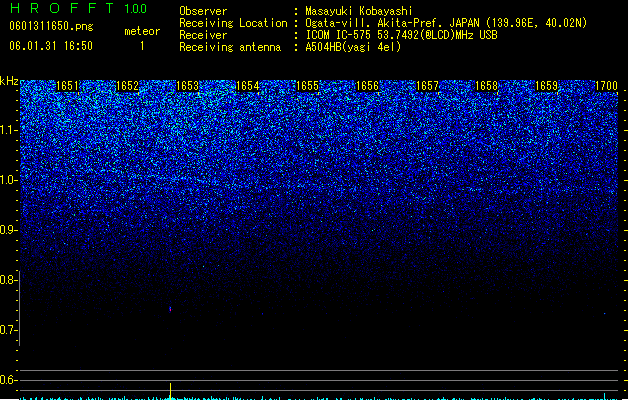Viewport: 629px width, 400px height.
Task: Click the 1651 time axis label
Action: coord(67,86)
